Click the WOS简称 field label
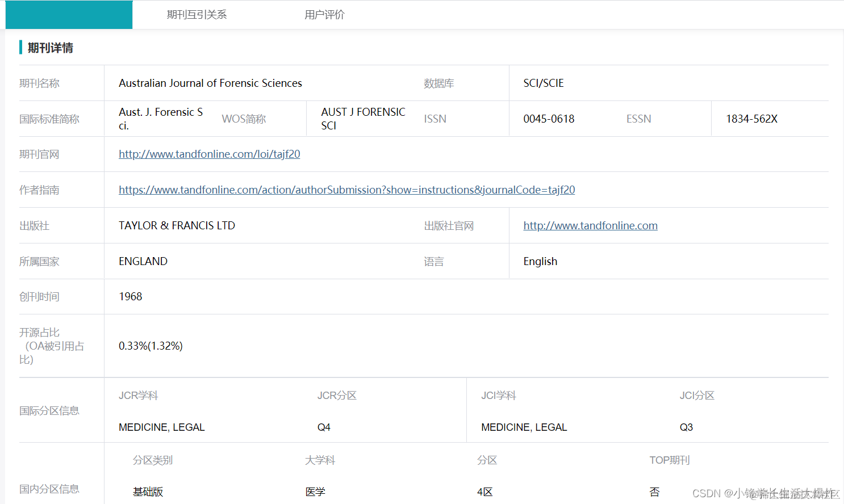This screenshot has height=504, width=844. (244, 119)
